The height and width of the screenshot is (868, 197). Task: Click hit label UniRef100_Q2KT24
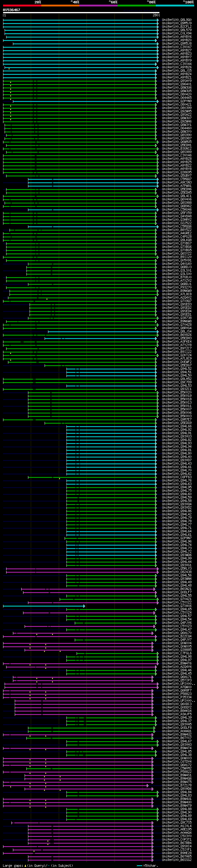177,355
